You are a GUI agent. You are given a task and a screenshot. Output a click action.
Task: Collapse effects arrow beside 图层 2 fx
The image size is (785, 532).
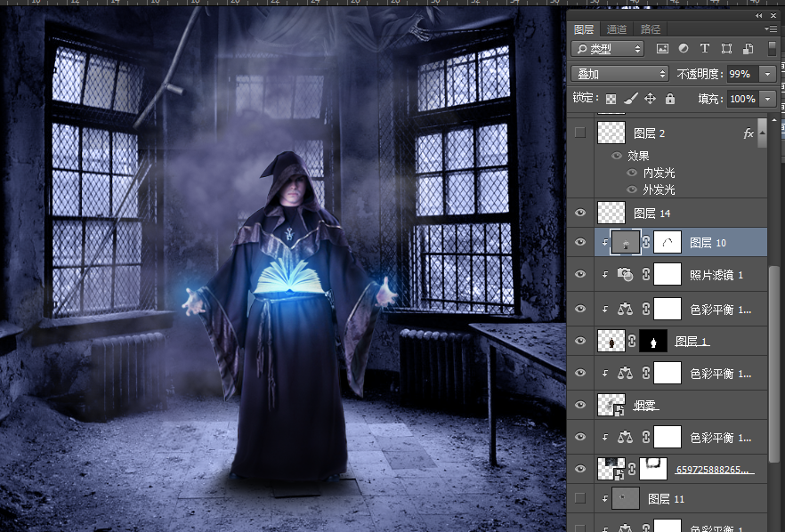coord(762,133)
